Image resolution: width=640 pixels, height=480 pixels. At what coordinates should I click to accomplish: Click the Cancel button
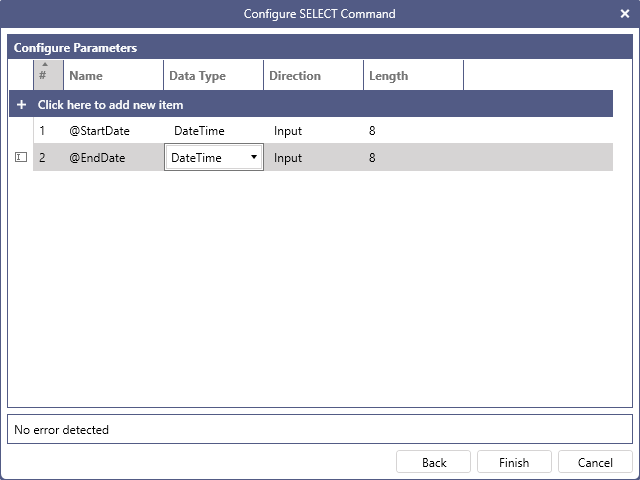pyautogui.click(x=595, y=462)
